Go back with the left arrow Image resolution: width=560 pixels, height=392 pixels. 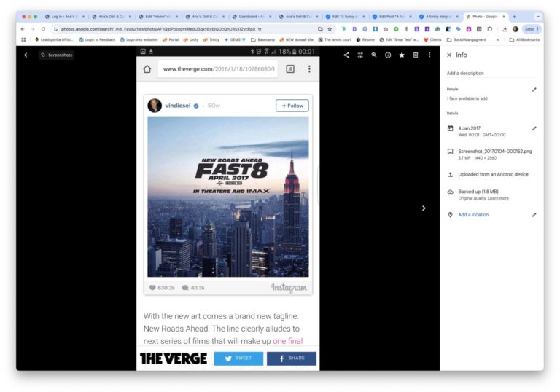click(x=27, y=55)
